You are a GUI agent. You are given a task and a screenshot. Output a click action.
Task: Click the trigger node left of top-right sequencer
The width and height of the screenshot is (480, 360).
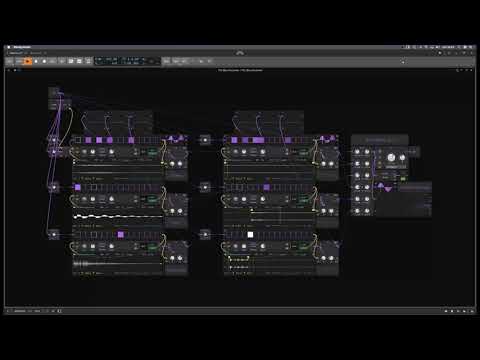[205, 140]
